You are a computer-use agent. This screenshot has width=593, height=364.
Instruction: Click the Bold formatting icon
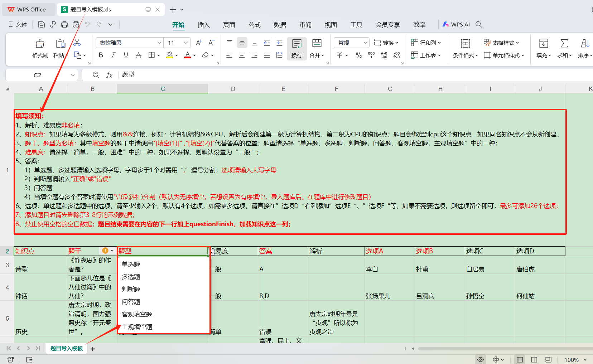click(101, 55)
